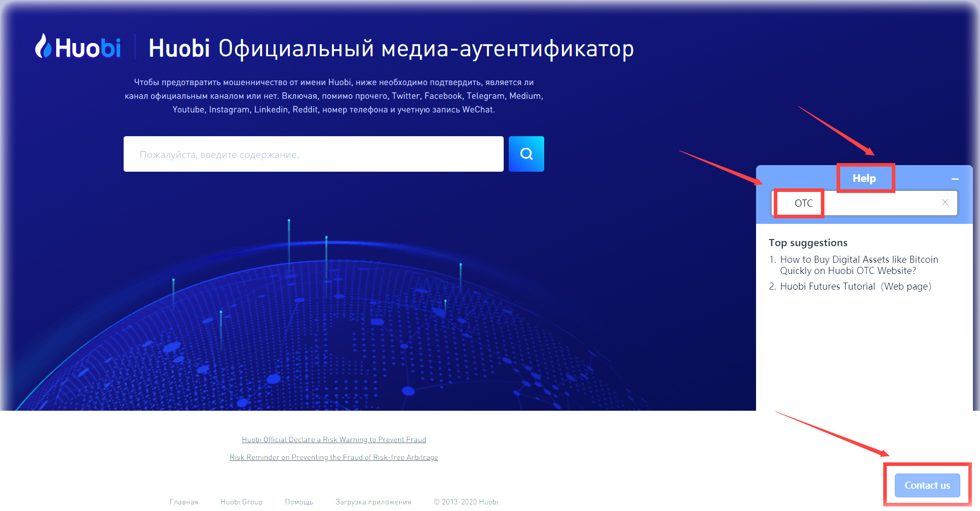Open the Huobi Official Declare risk warning link

[334, 440]
